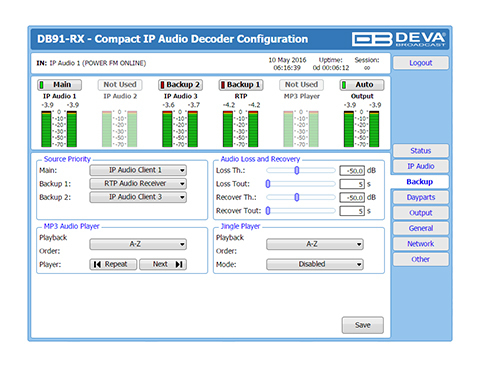Click the MP3 Audio Player group title

(72, 226)
